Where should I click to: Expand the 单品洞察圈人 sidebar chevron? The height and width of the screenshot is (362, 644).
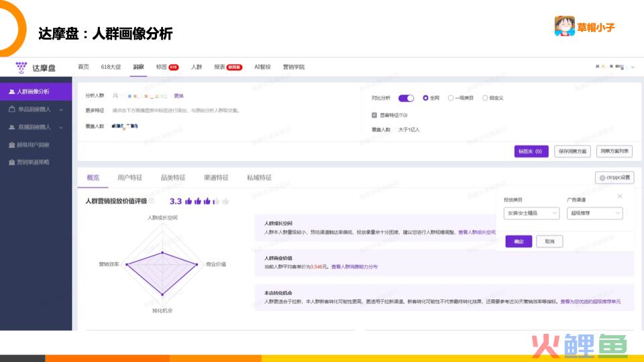click(x=61, y=109)
